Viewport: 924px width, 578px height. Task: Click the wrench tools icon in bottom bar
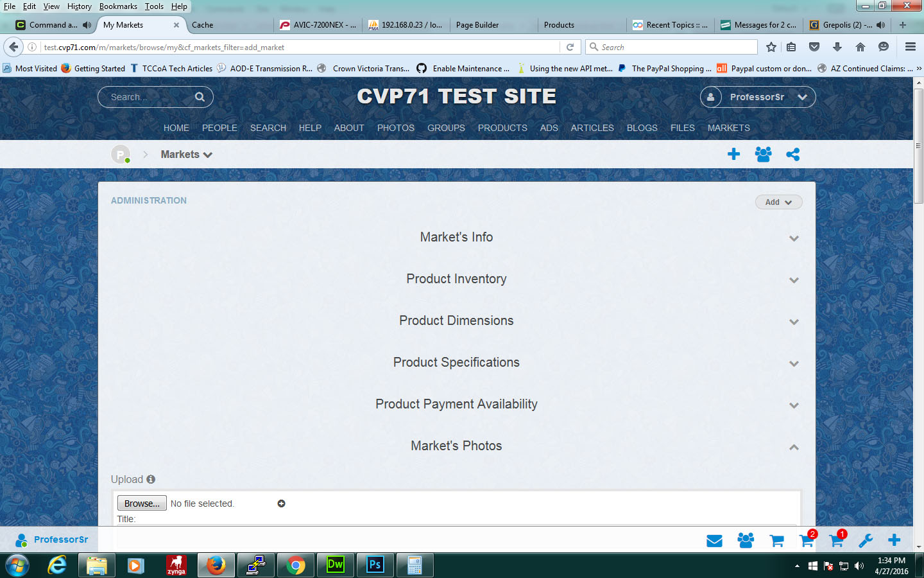pos(866,541)
